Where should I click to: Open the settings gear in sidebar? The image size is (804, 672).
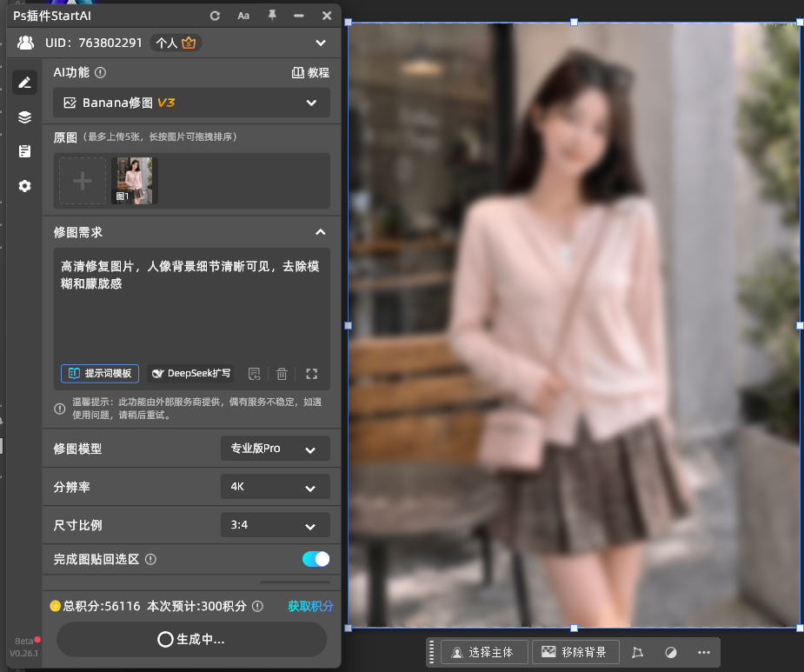(24, 186)
